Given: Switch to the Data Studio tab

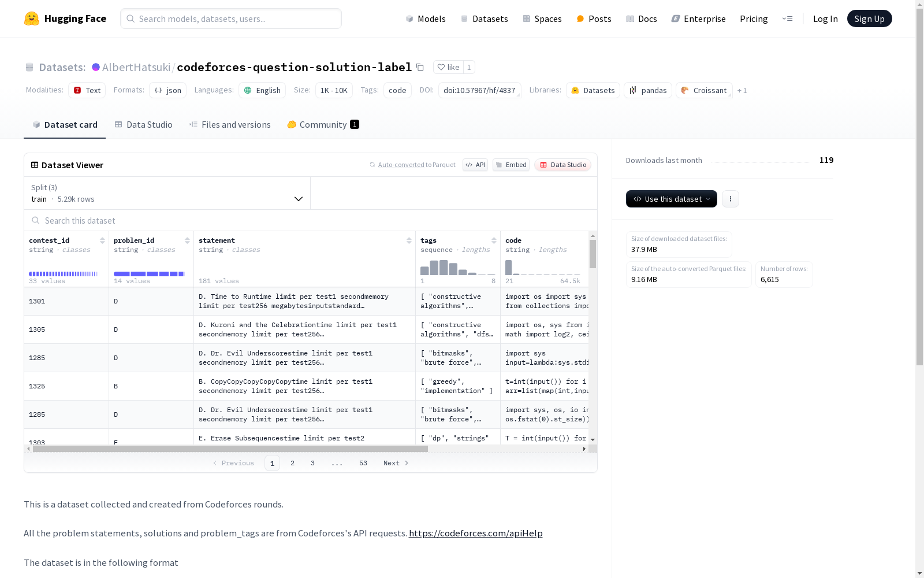Looking at the screenshot, I should (143, 124).
